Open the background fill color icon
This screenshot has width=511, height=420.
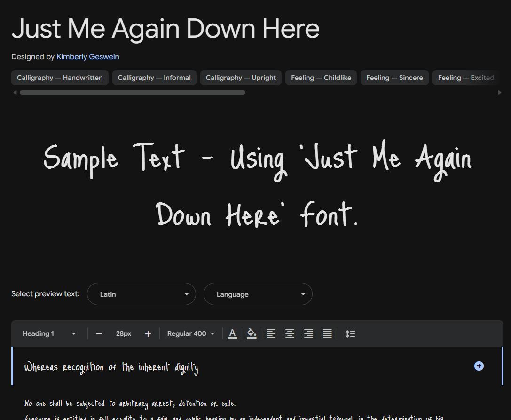point(251,333)
